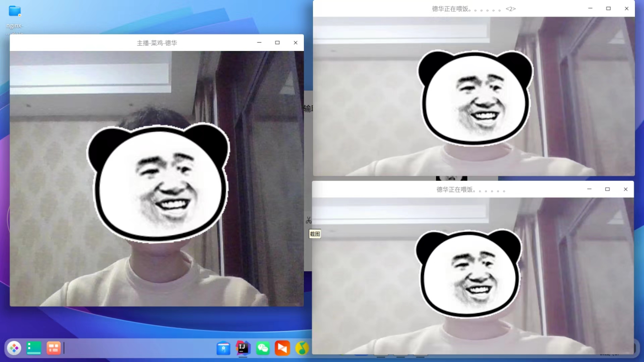Open WeChat from the dock
Viewport: 644px width, 362px height.
(263, 348)
